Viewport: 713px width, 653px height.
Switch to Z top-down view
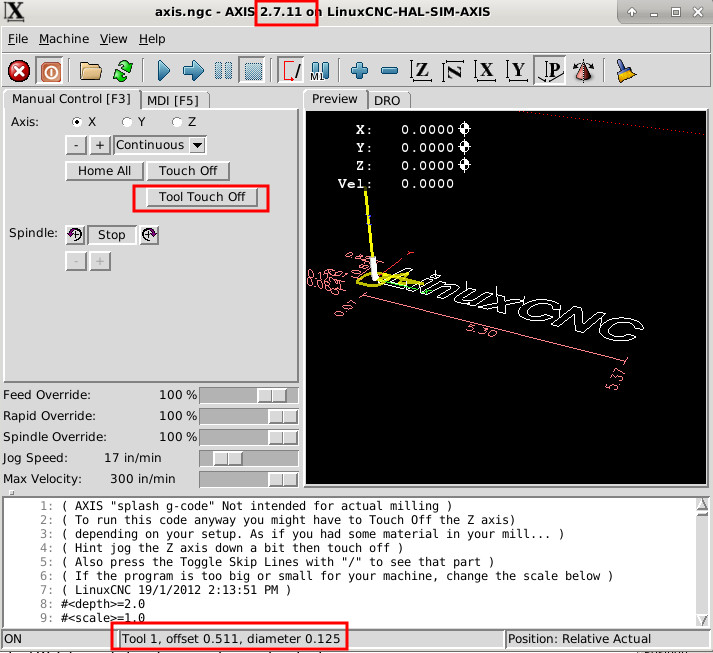[421, 71]
